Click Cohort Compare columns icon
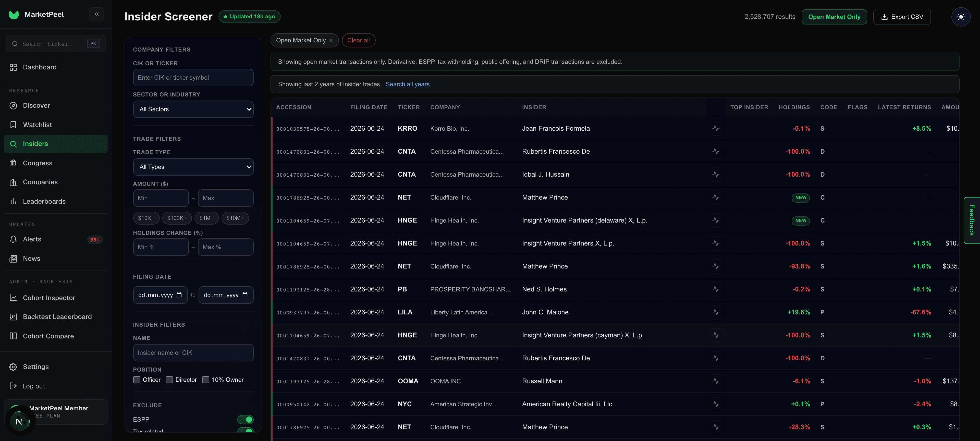 13,336
